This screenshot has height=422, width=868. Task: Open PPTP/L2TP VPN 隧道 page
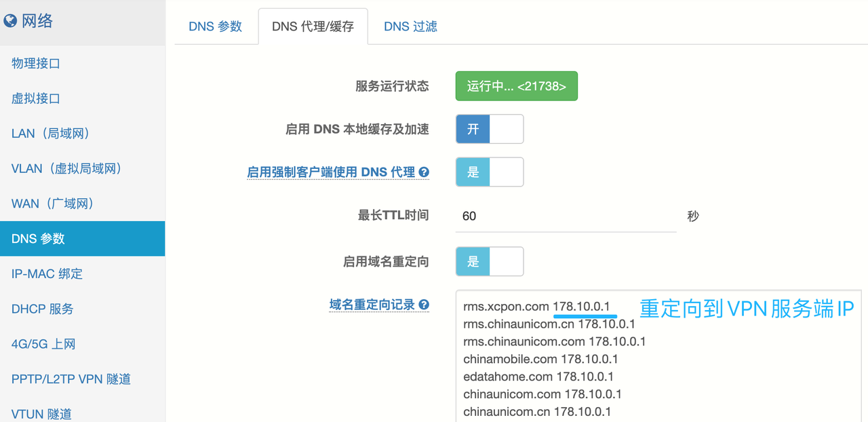click(x=71, y=379)
